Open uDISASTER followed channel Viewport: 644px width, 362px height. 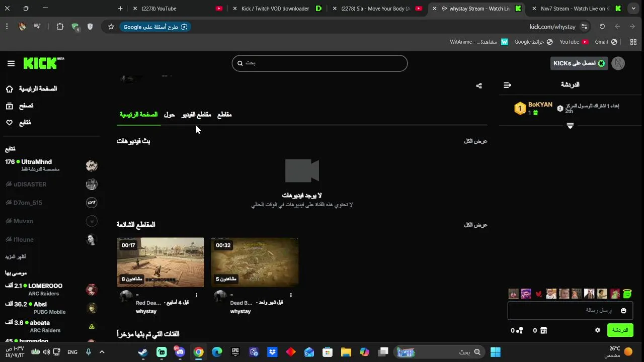coord(51,185)
